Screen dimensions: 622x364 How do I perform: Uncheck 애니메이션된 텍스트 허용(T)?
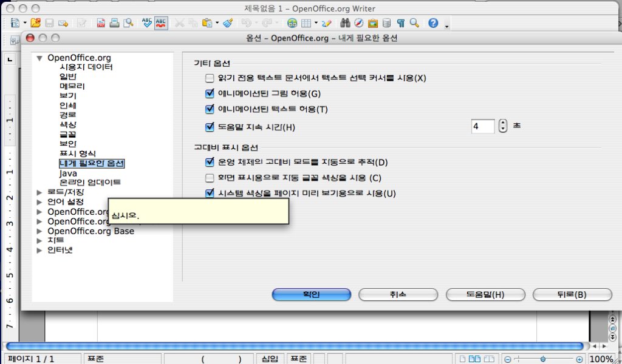pyautogui.click(x=210, y=109)
